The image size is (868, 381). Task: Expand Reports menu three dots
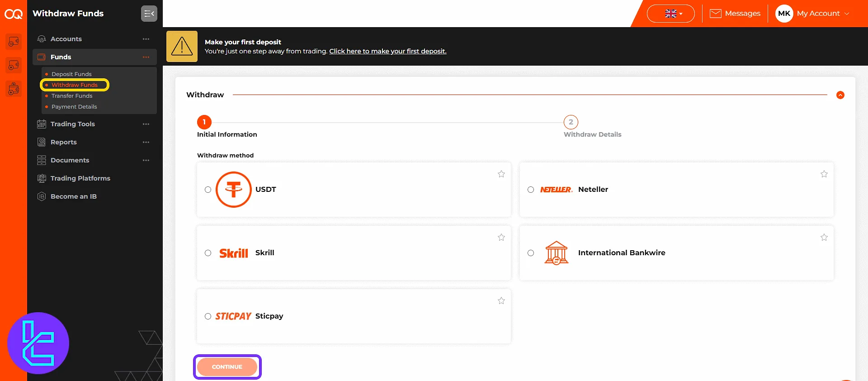coord(146,142)
